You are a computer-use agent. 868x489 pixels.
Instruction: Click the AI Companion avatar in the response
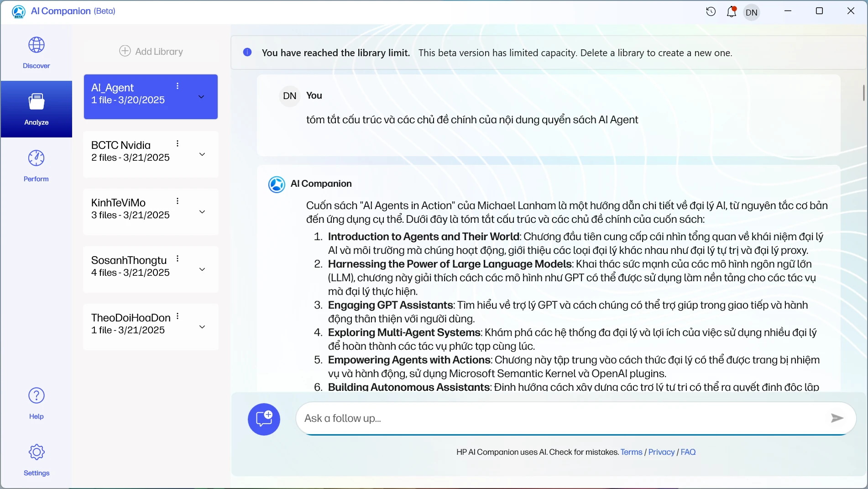tap(277, 184)
